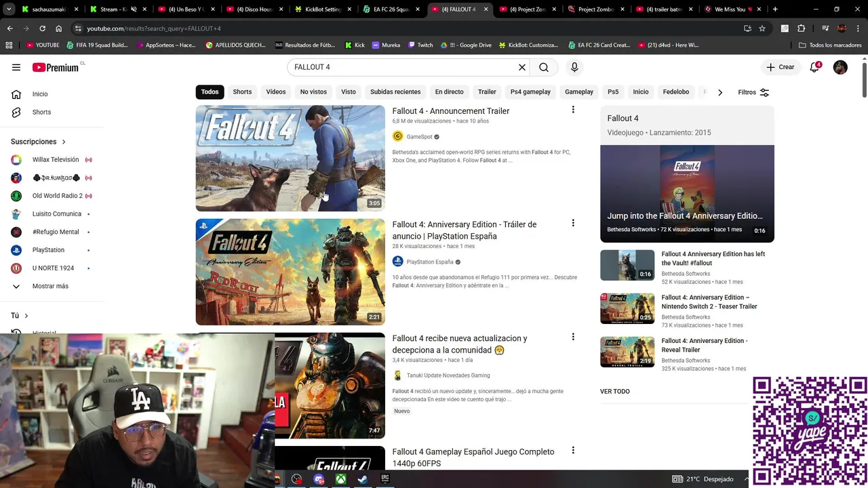This screenshot has width=868, height=488.
Task: Install app icon in address bar
Action: pos(747,28)
